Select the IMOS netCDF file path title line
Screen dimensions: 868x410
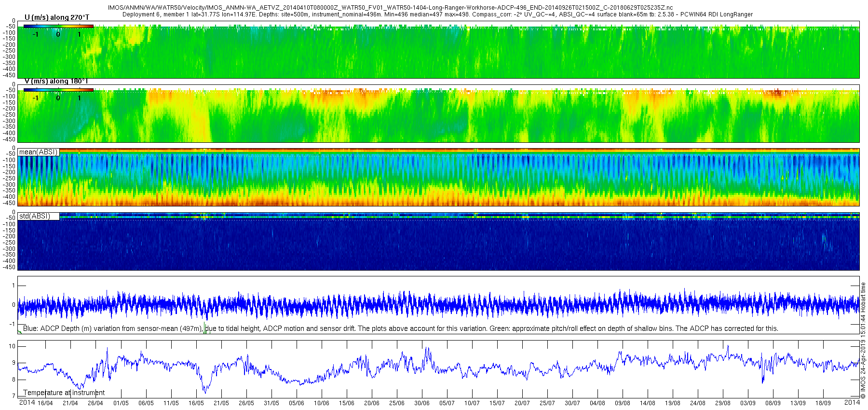pos(391,8)
